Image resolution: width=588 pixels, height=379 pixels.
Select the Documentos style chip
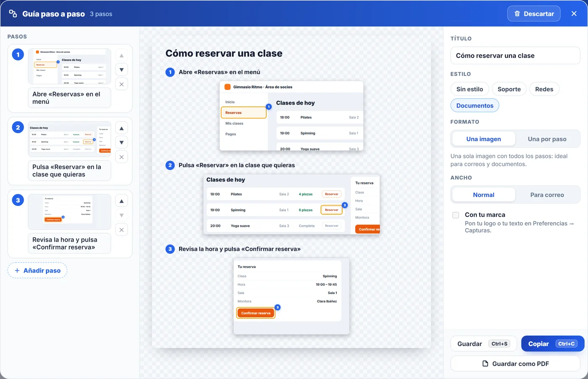click(475, 105)
